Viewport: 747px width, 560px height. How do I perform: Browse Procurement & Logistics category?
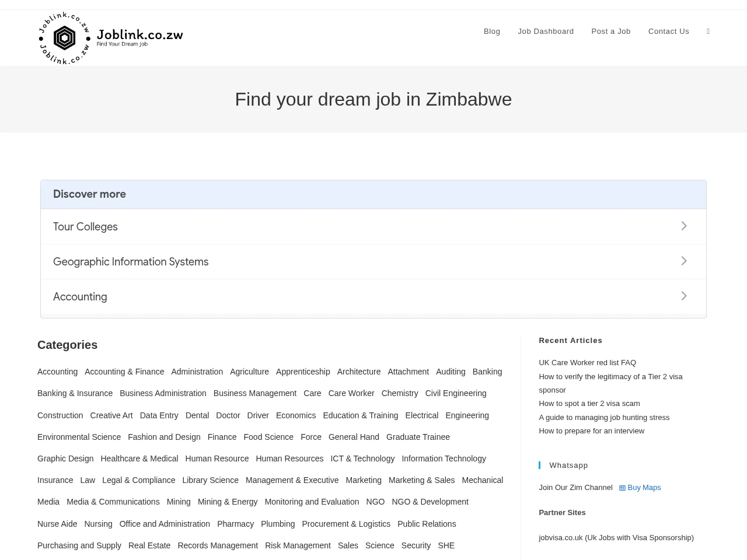(x=346, y=524)
